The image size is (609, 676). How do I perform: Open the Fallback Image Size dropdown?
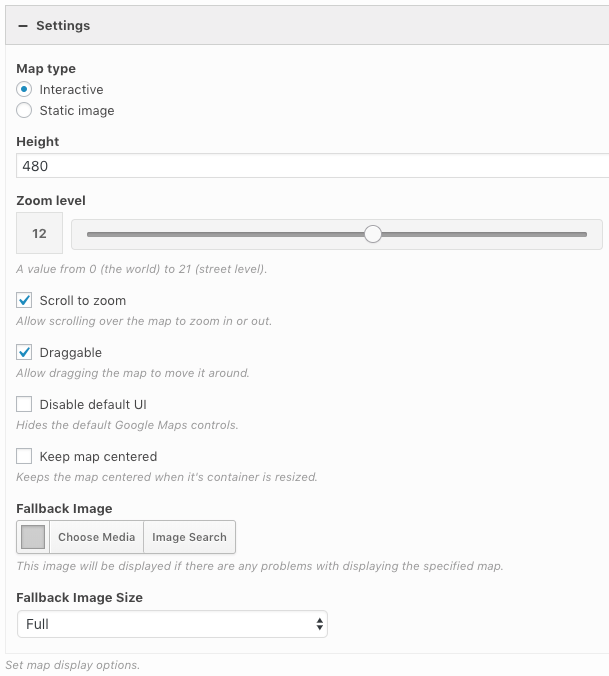[x=172, y=624]
